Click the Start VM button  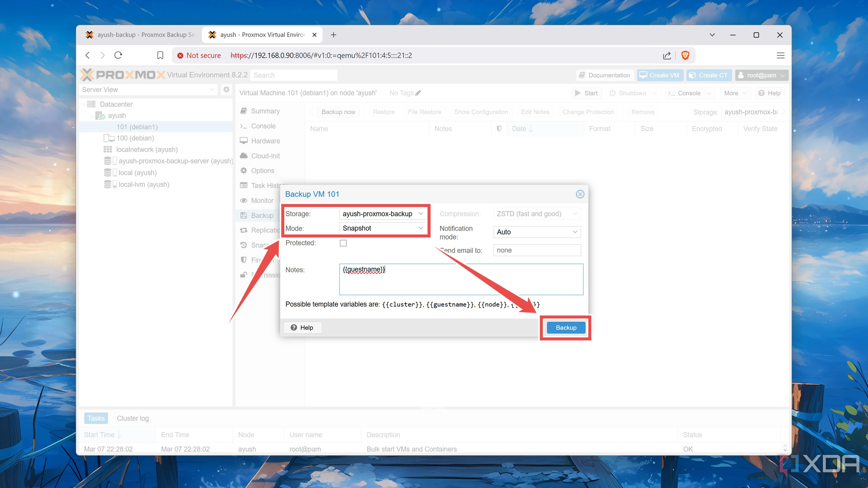[x=586, y=93]
